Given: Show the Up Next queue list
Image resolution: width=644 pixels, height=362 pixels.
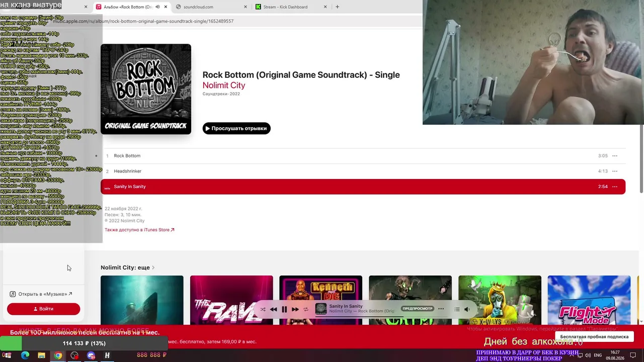Looking at the screenshot, I should (x=457, y=309).
